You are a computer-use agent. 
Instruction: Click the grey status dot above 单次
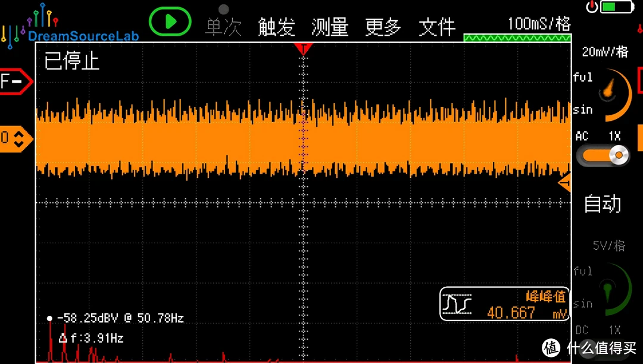click(223, 9)
